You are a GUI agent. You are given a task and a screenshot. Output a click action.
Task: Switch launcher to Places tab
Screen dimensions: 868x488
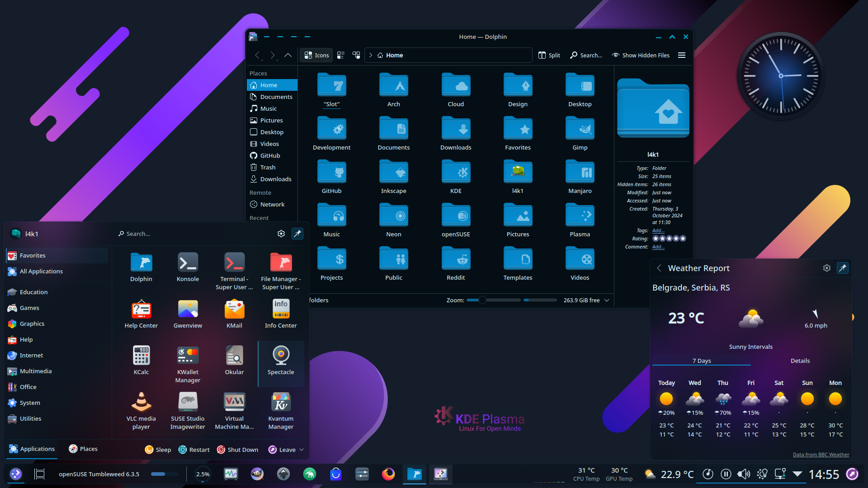pos(83,449)
